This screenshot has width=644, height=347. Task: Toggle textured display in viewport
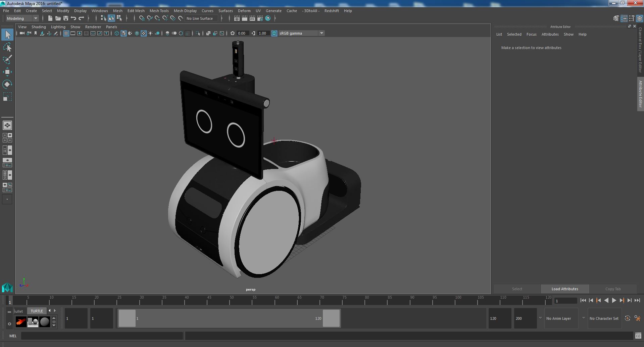pos(144,33)
